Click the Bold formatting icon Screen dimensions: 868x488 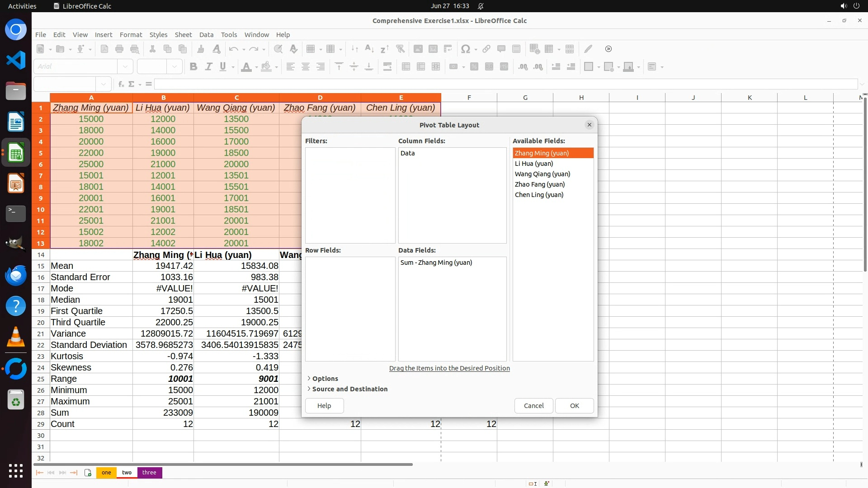[x=193, y=67]
